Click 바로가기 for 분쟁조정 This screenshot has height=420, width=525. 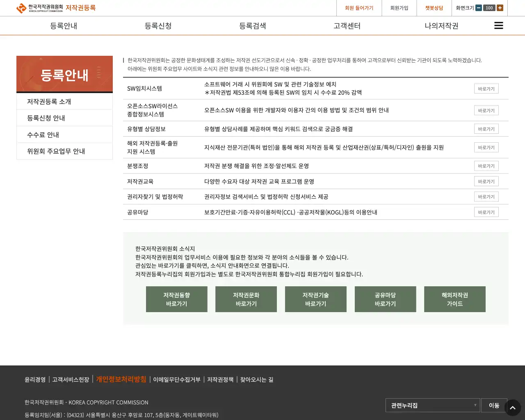(486, 166)
